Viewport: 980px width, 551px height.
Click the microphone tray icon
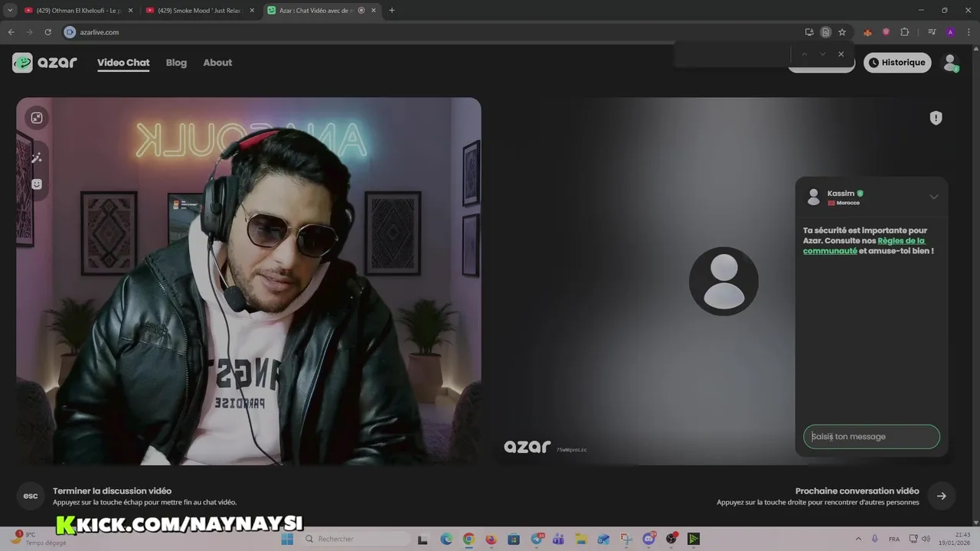875,539
